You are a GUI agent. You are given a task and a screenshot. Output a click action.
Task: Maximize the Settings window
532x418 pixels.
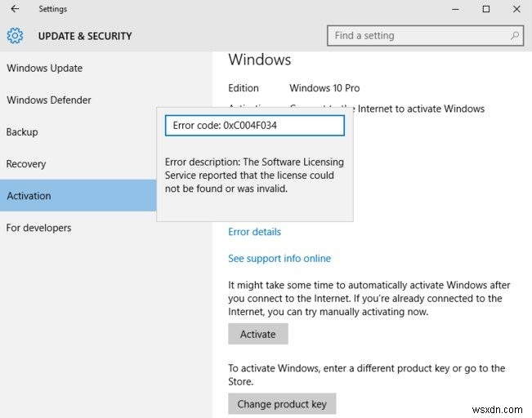tap(486, 9)
